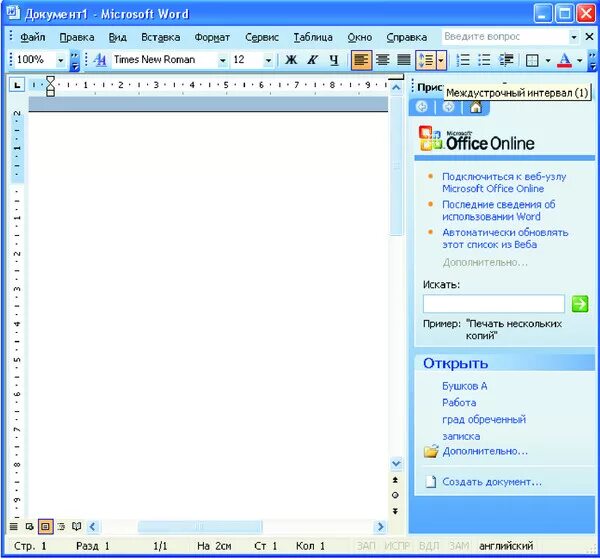
Task: Go back in the task pane
Action: click(x=422, y=107)
